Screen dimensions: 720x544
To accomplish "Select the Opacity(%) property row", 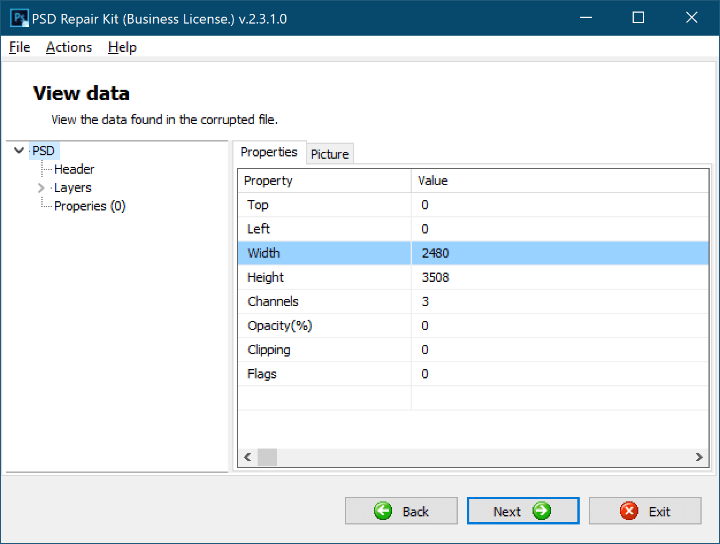I will click(x=473, y=325).
